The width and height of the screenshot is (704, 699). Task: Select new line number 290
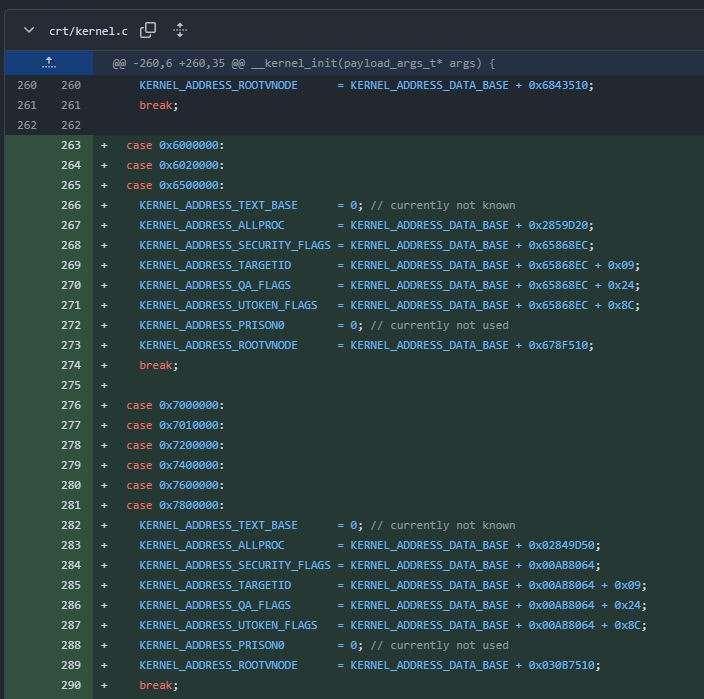pyautogui.click(x=71, y=685)
